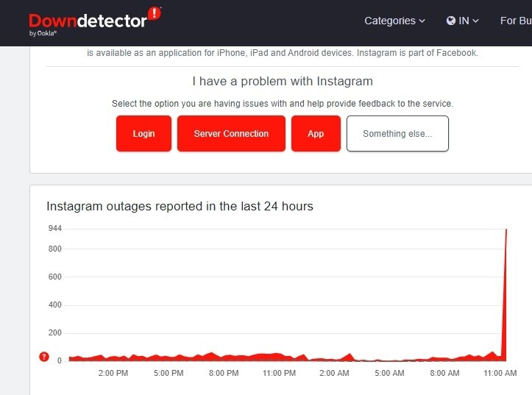
Task: Open the truncated 'For Bu' menu item
Action: click(x=515, y=21)
